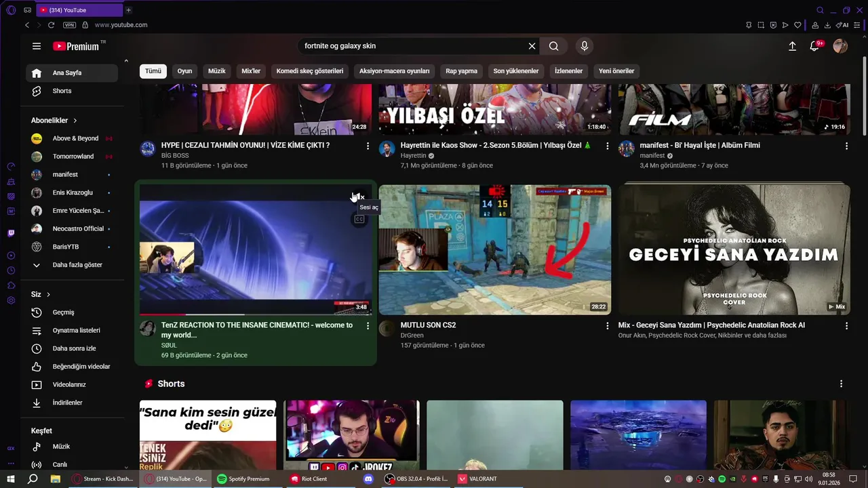Open the YouTube notifications bell
This screenshot has height=488, width=868.
pos(815,46)
